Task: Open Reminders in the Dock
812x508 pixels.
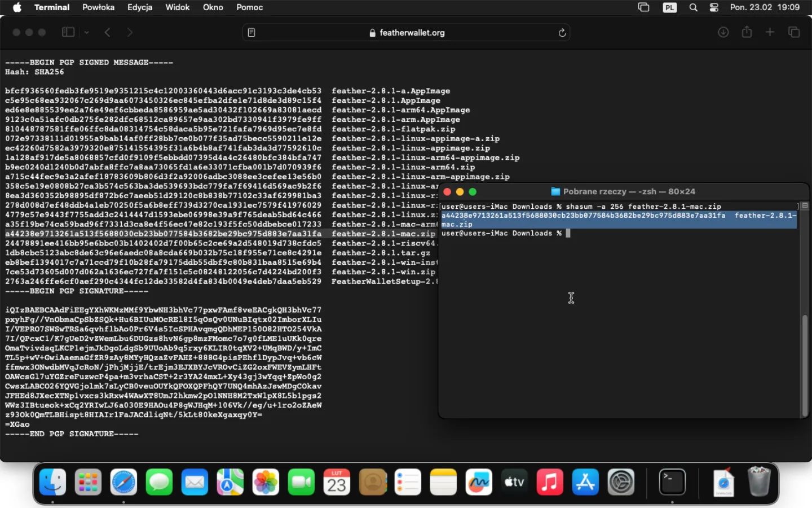Action: tap(408, 483)
